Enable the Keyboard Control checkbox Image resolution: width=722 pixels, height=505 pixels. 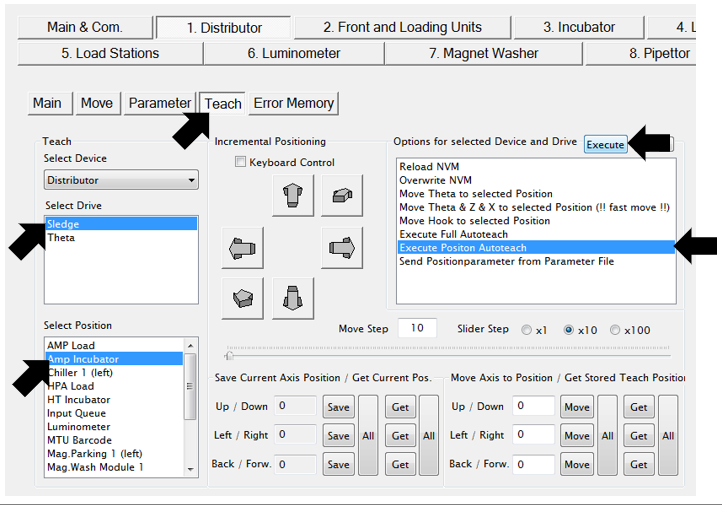coord(240,162)
